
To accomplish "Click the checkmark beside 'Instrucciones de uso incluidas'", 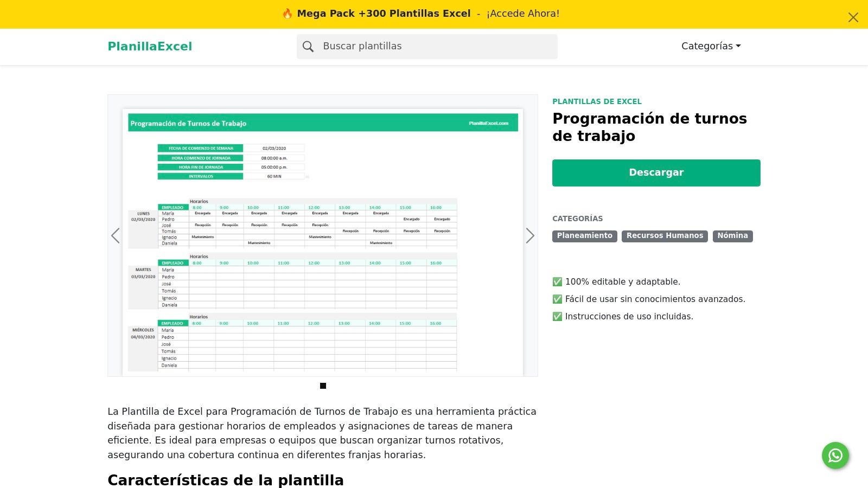I will coord(557,316).
